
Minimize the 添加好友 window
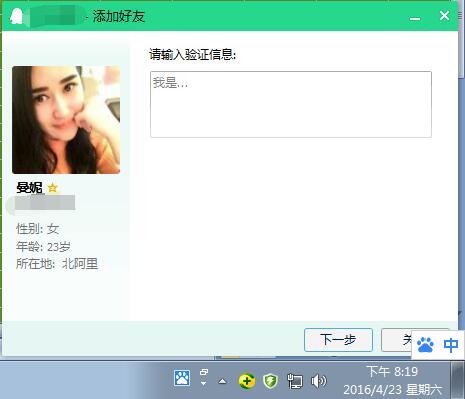click(415, 19)
